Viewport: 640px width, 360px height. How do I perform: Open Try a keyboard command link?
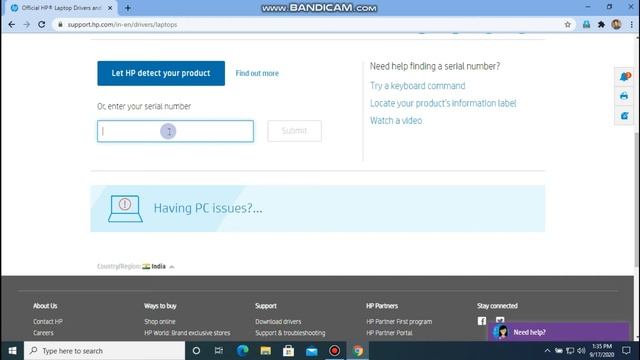(418, 86)
